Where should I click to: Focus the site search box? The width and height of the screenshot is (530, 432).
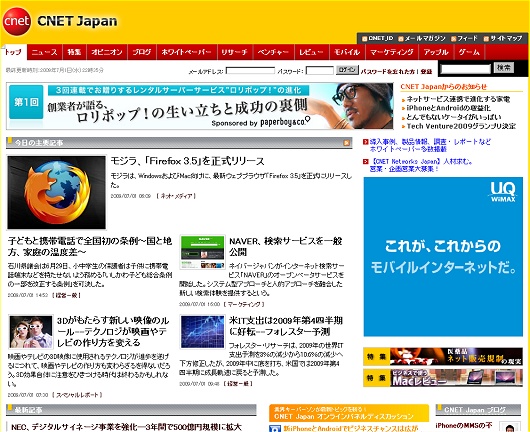click(x=465, y=69)
